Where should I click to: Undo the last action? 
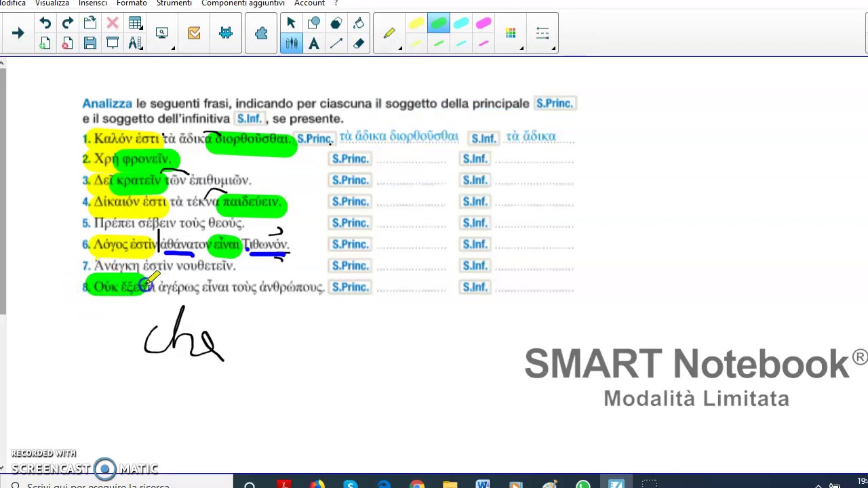tap(45, 24)
